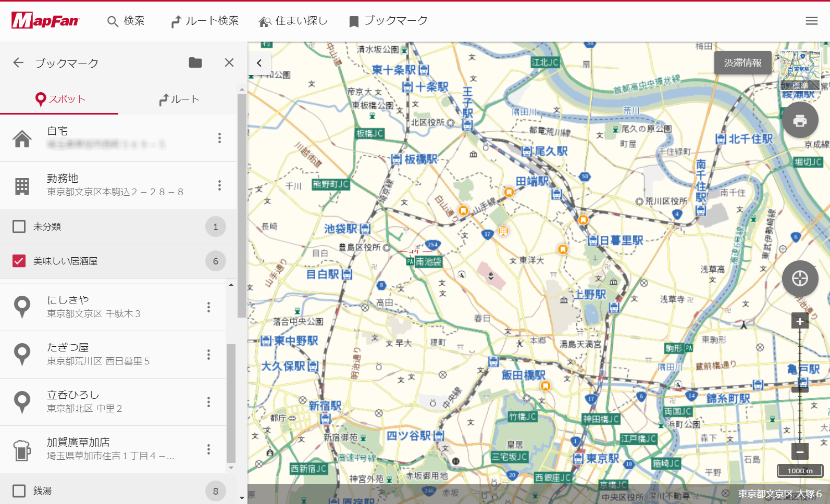
Task: Click the pin icon of にしきや
Action: point(22,307)
